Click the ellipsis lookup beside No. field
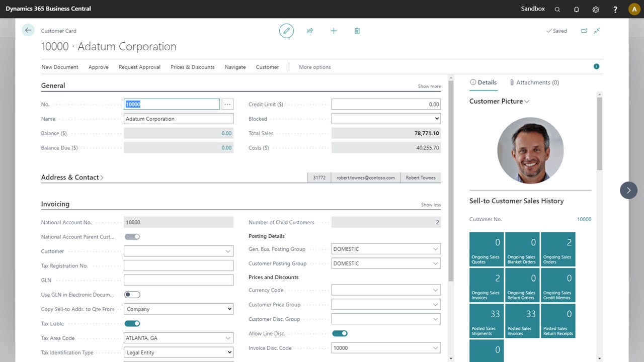This screenshot has width=644, height=362. point(227,104)
